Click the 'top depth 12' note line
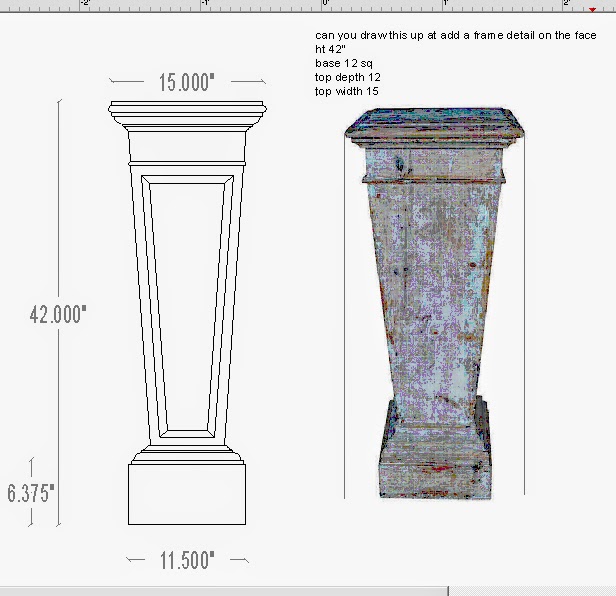 (348, 77)
